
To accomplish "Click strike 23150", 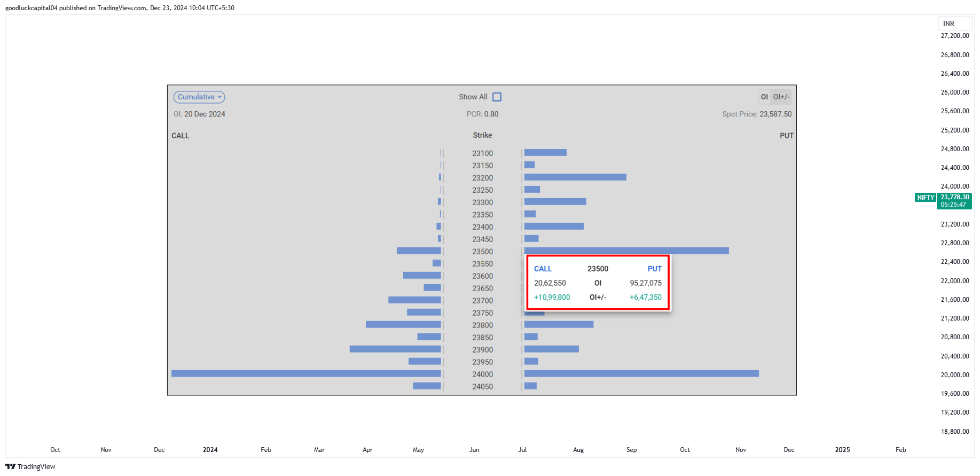I will click(482, 166).
